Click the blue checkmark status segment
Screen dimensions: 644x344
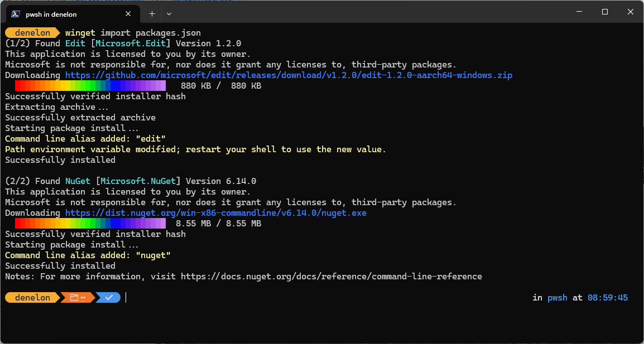(x=108, y=297)
